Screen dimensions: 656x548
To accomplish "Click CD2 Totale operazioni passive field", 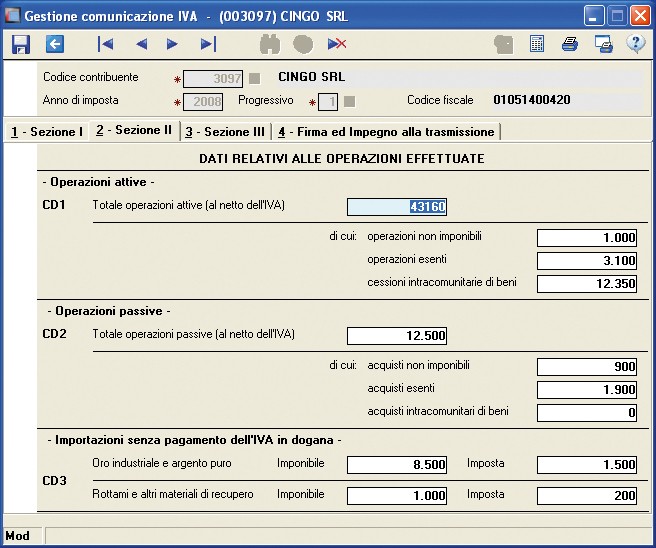I will [397, 335].
